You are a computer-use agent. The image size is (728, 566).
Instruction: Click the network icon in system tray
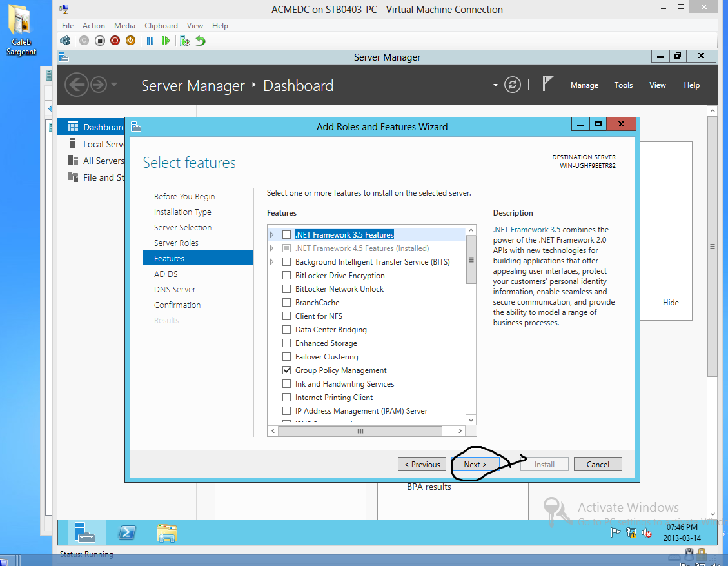pos(631,532)
